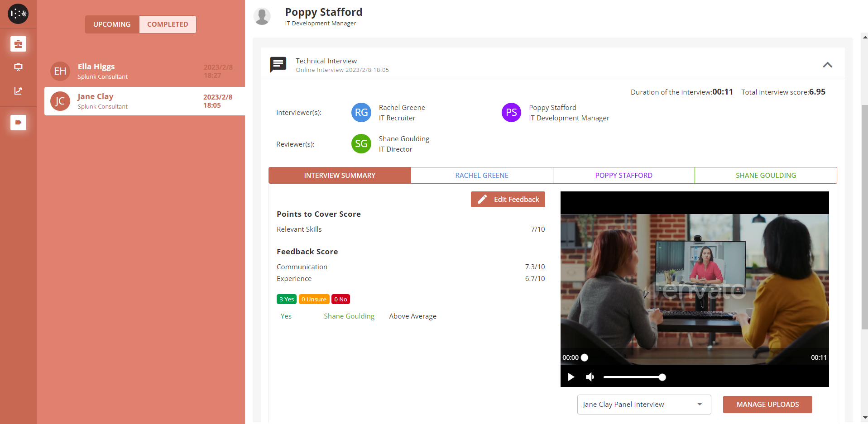Viewport: 868px width, 424px height.
Task: Switch to the Upcoming interviews list
Action: (112, 24)
